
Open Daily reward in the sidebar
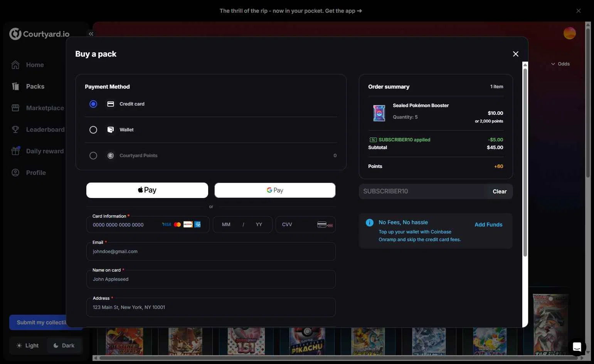38,151
